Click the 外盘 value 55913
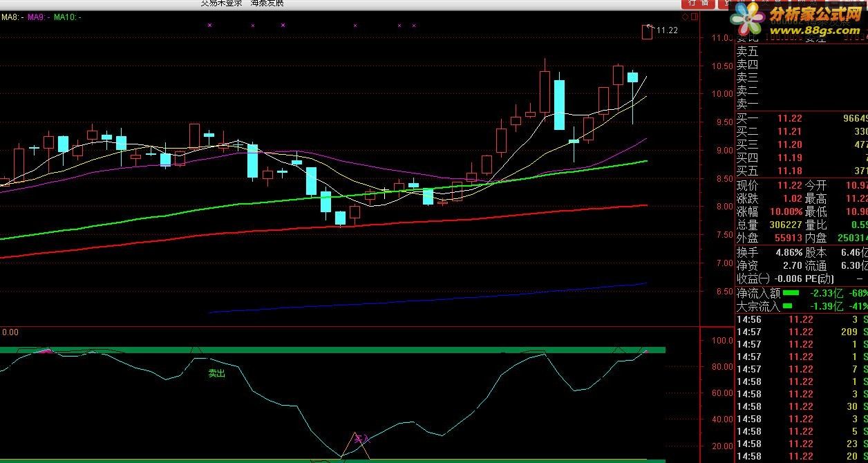The image size is (868, 463). click(789, 238)
